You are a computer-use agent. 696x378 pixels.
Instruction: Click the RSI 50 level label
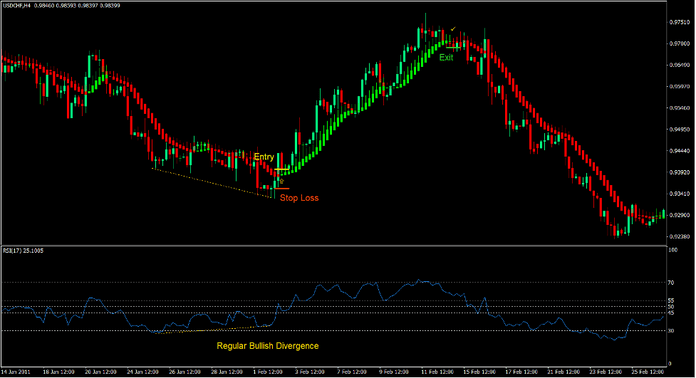(671, 307)
